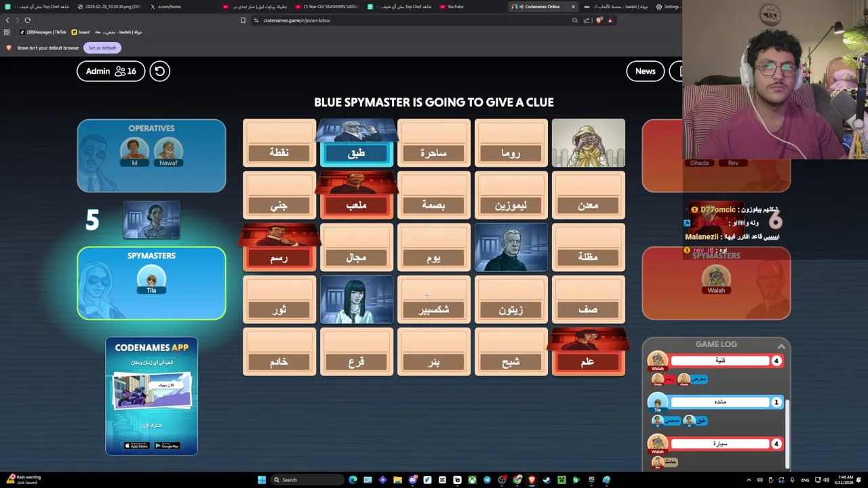Click the share icon in address bar

[x=587, y=20]
